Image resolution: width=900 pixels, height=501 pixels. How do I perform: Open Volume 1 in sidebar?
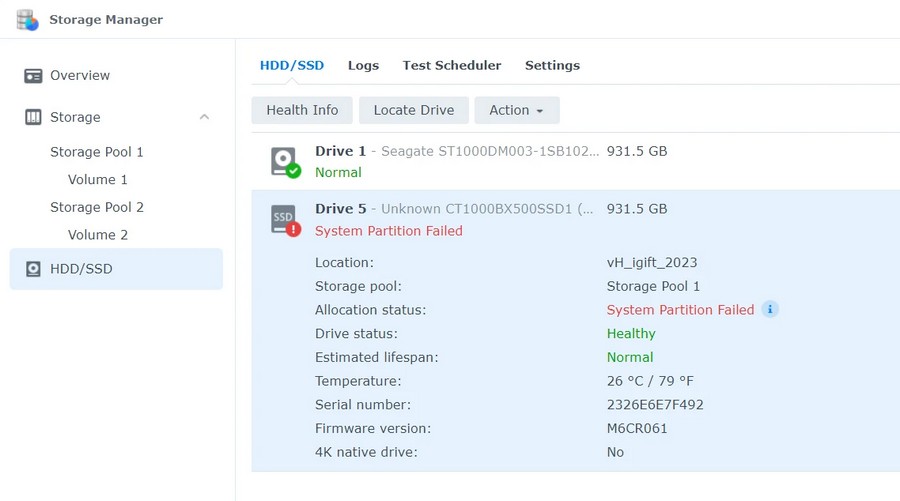98,180
